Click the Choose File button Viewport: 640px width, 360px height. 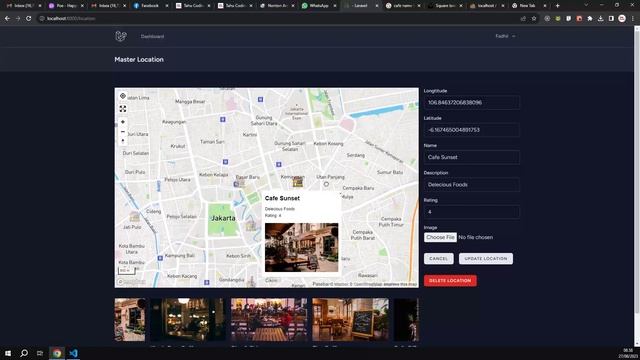point(440,237)
